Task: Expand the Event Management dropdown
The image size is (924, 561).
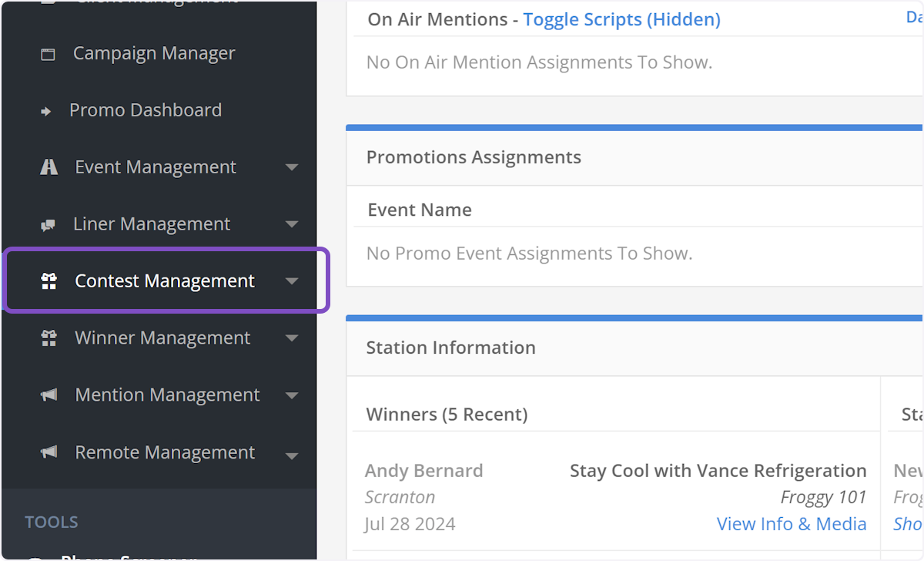Action: (x=292, y=166)
